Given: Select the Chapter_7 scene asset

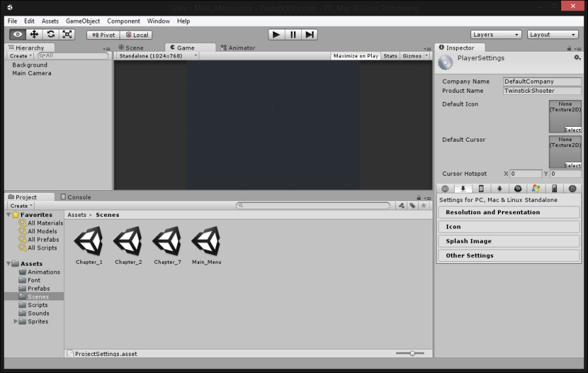Looking at the screenshot, I should pyautogui.click(x=167, y=245).
